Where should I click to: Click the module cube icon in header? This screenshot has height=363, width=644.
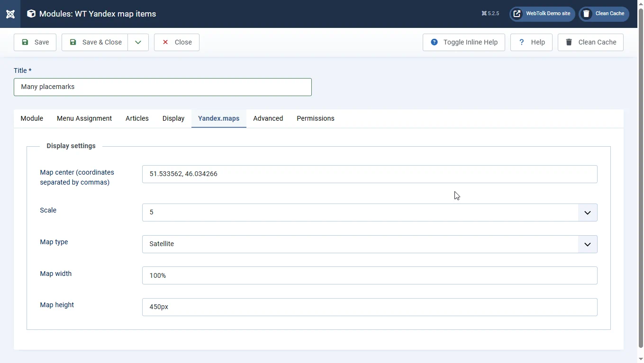(31, 14)
